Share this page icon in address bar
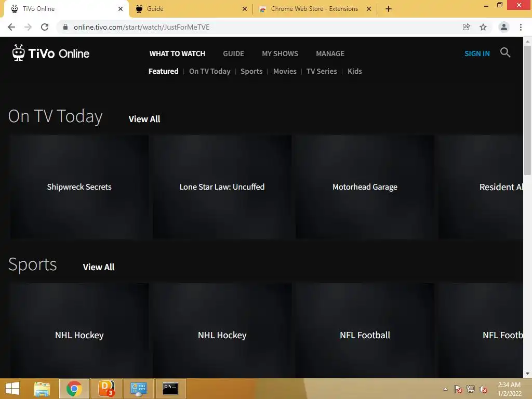 point(466,27)
